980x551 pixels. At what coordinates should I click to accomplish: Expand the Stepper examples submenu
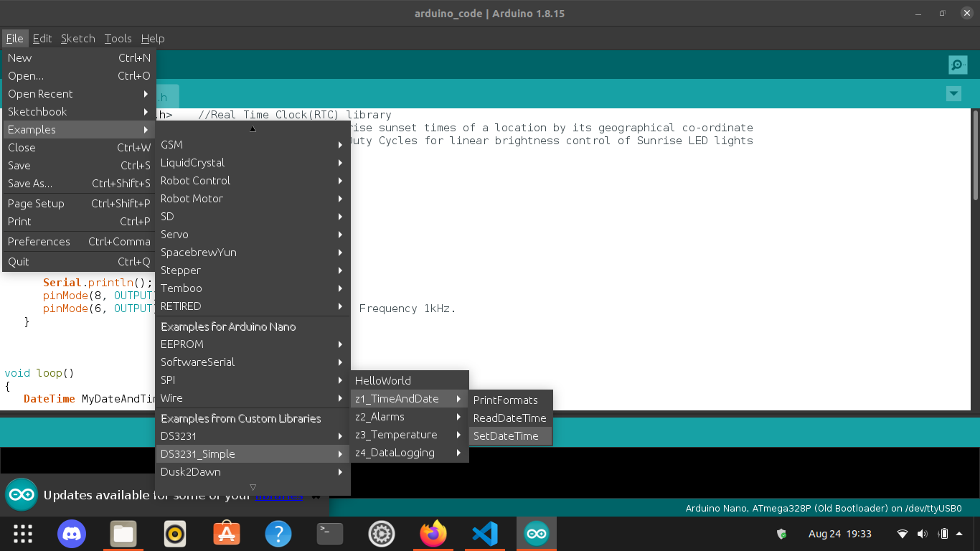253,270
